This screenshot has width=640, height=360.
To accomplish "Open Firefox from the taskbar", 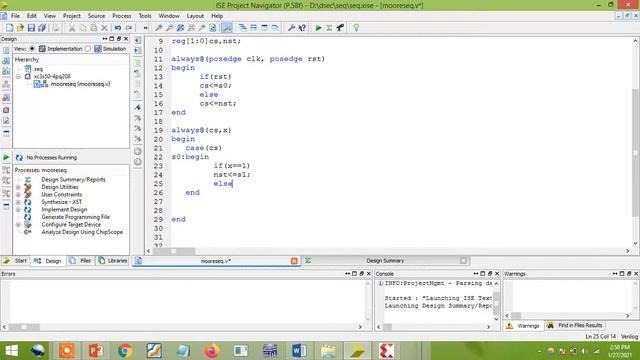I will (x=212, y=351).
